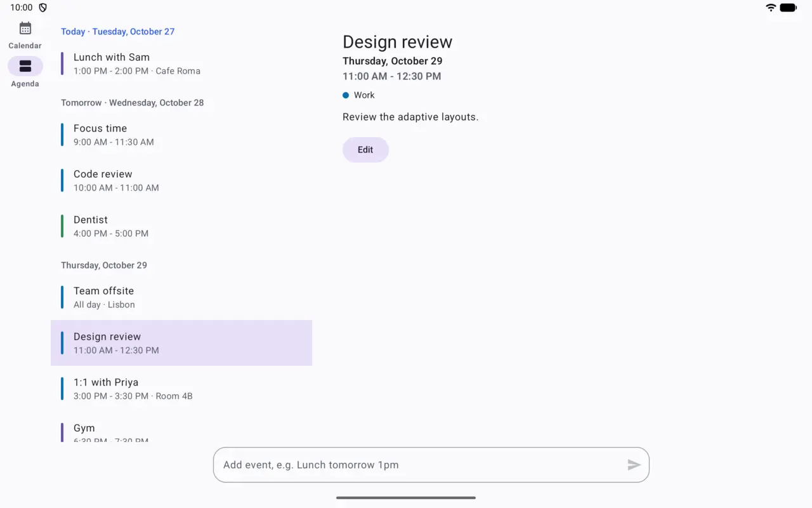Tap the battery indicator icon
The height and width of the screenshot is (508, 812).
pyautogui.click(x=789, y=8)
